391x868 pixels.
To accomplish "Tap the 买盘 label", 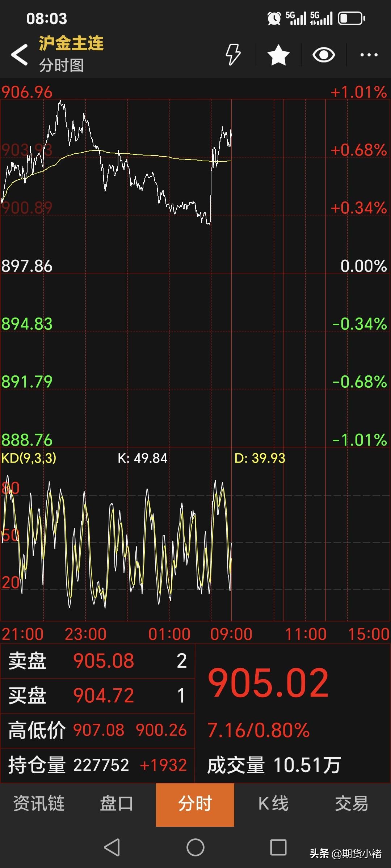I will [27, 695].
